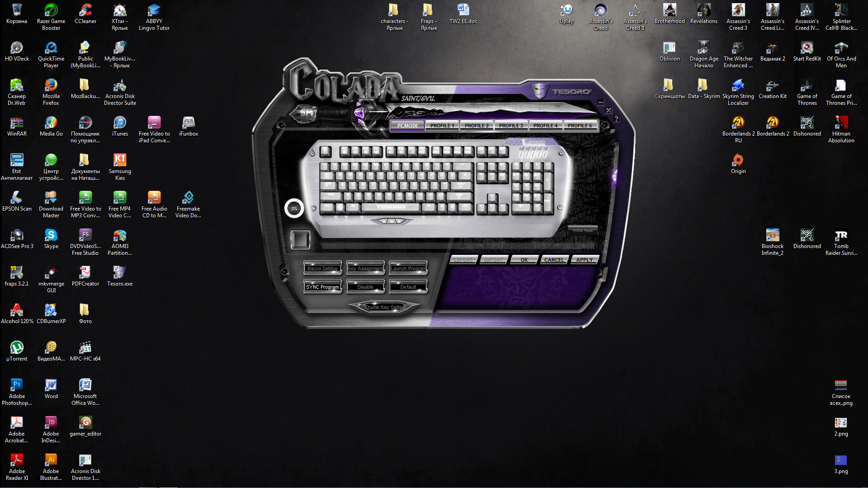Launch Tomb Raider Survival icon
Viewport: 868px width, 488px height.
click(841, 242)
